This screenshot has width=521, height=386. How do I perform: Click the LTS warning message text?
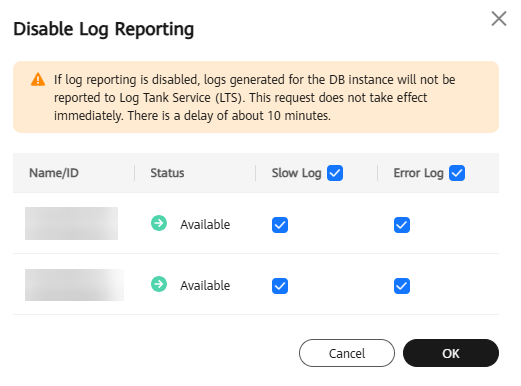(x=255, y=98)
